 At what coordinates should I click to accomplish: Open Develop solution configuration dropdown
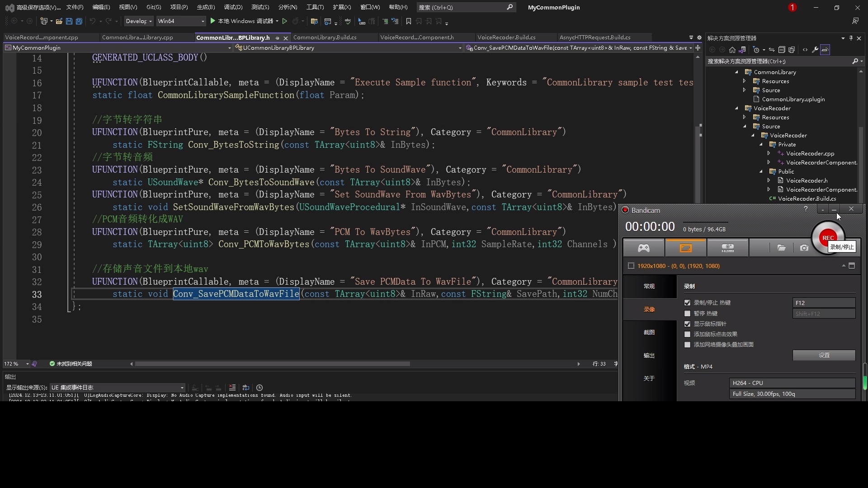[139, 21]
